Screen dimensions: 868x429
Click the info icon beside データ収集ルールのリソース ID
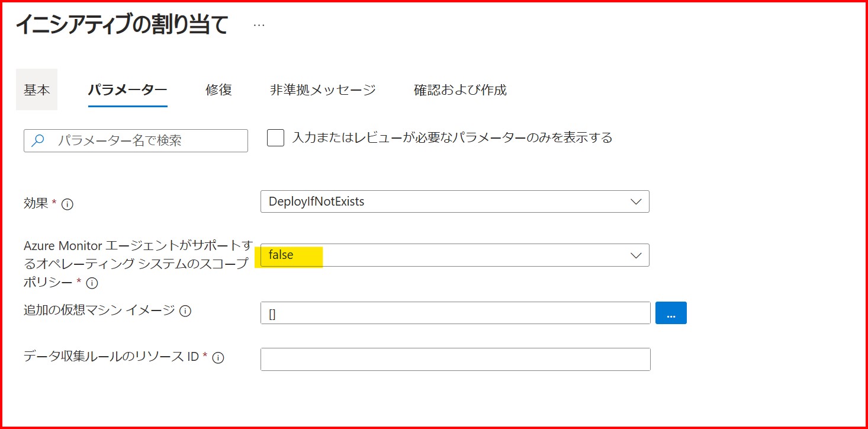click(x=218, y=358)
